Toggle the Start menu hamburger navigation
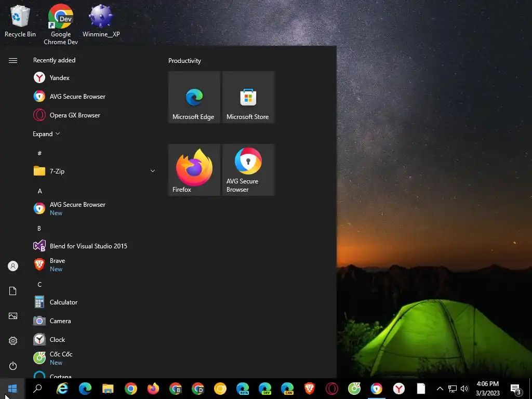532x399 pixels. pyautogui.click(x=13, y=60)
